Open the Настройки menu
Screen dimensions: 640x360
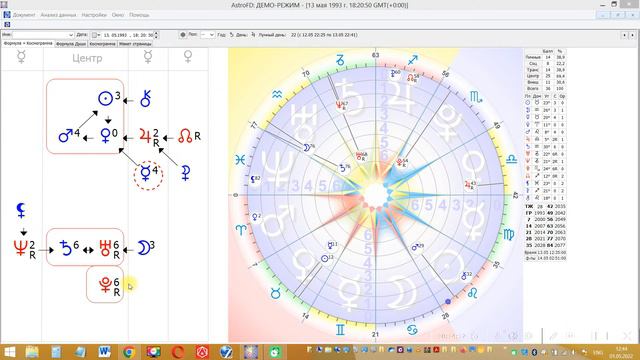(94, 15)
